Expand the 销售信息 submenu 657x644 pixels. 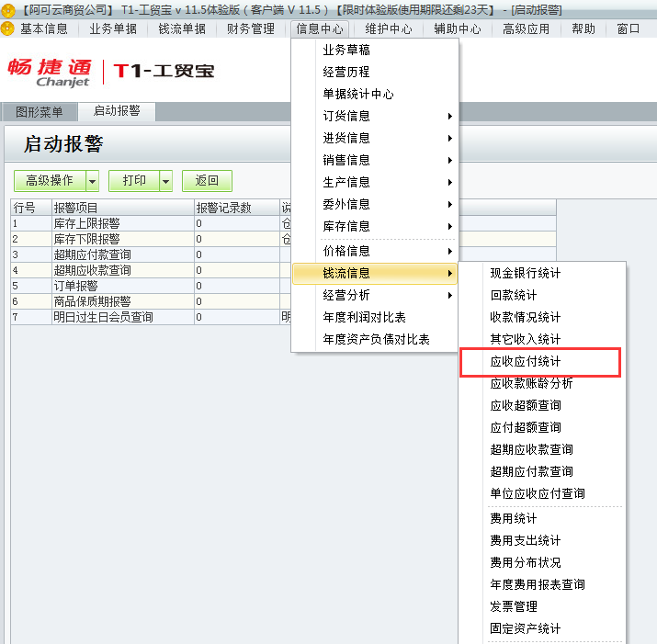(375, 160)
